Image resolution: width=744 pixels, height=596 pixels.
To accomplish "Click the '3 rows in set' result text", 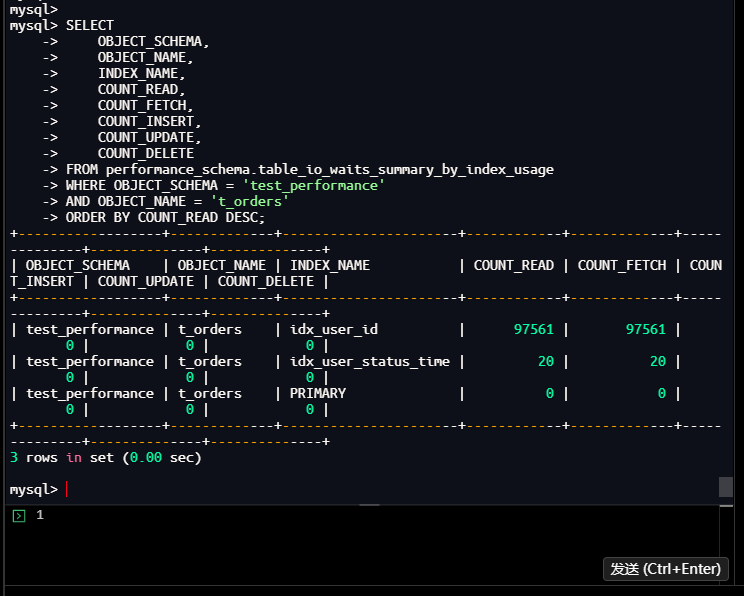I will point(62,457).
